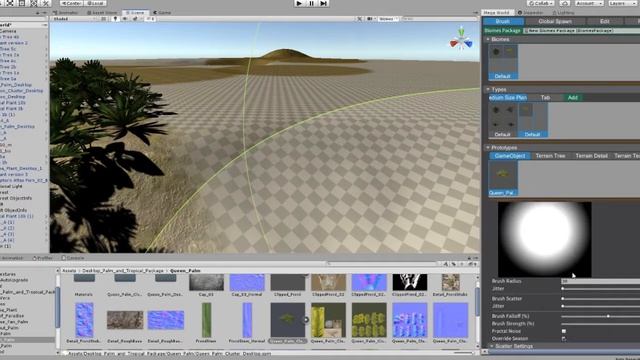Select the Mega World tab
640x360 pixels.
click(497, 13)
